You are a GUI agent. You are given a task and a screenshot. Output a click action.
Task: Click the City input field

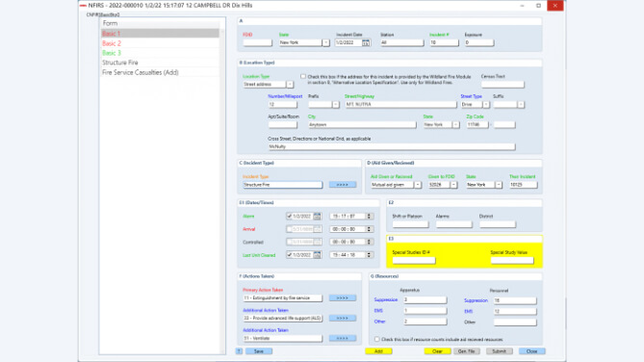pyautogui.click(x=362, y=125)
